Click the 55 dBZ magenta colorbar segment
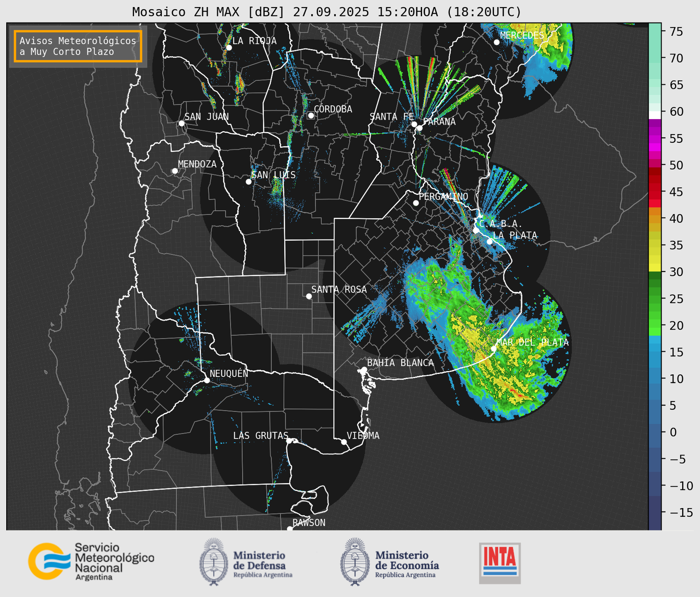This screenshot has width=700, height=597. [x=654, y=138]
